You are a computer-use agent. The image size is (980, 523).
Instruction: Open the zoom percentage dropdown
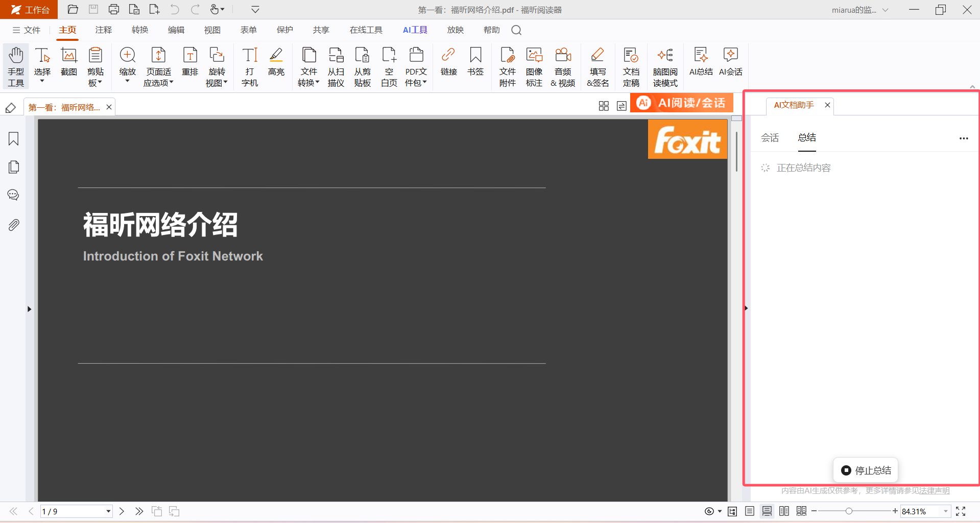click(x=946, y=511)
